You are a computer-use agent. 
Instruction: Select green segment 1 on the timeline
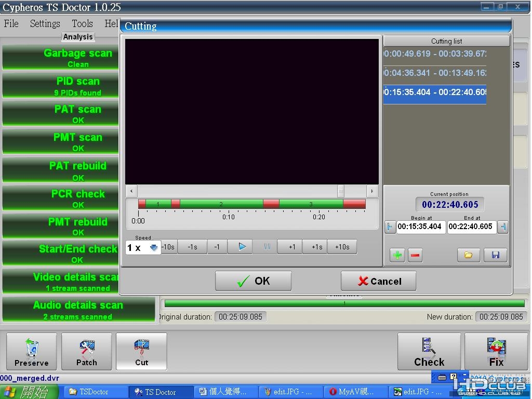coord(158,204)
